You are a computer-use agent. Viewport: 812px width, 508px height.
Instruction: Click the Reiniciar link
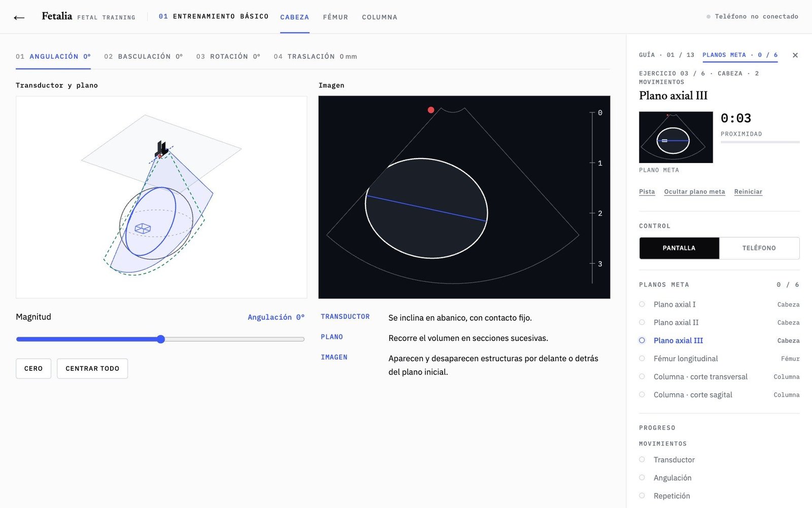pos(748,192)
